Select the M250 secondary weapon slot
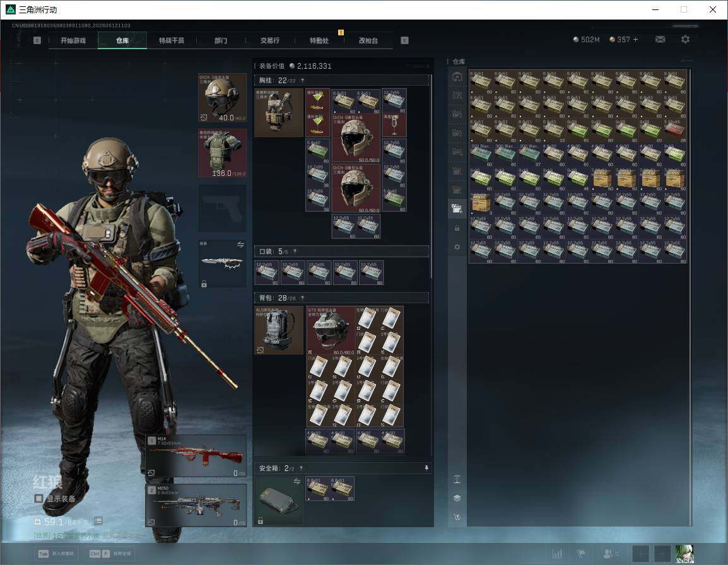728x565 pixels. 196,506
